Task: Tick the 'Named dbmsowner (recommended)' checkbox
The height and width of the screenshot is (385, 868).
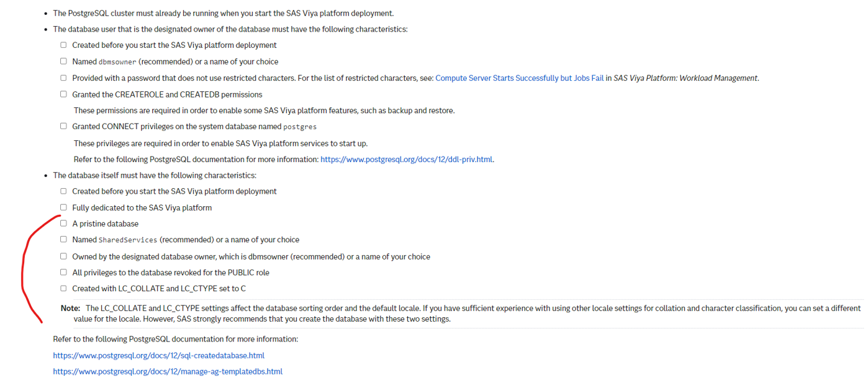Action: pyautogui.click(x=63, y=61)
